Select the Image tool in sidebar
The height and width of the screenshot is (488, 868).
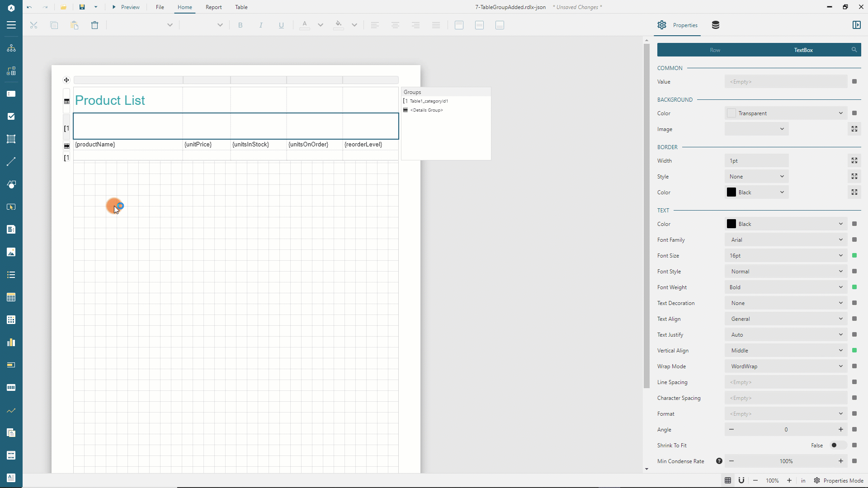pyautogui.click(x=11, y=252)
